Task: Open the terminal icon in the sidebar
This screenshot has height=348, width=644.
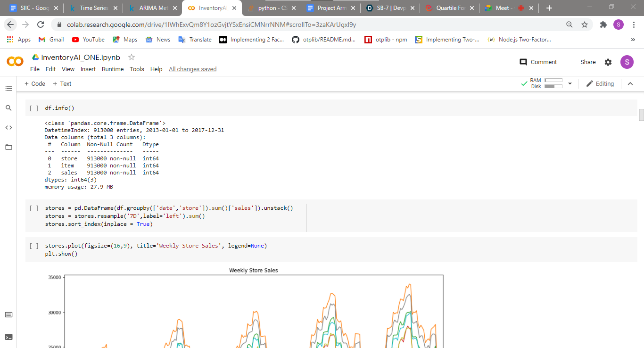Action: (x=8, y=337)
